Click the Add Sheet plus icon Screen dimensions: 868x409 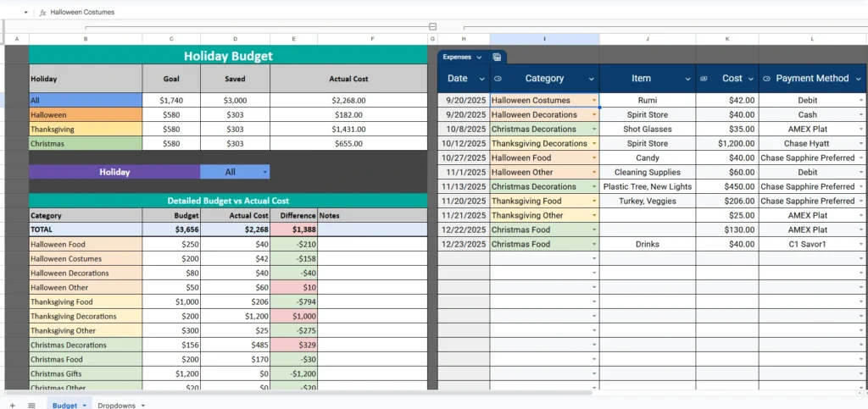tap(12, 405)
